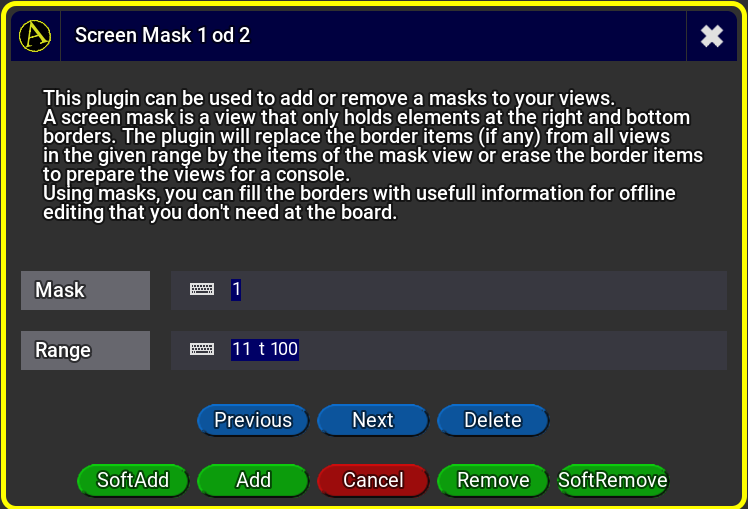Delete the current mask entry
Viewport: 748px width, 509px height.
[493, 420]
